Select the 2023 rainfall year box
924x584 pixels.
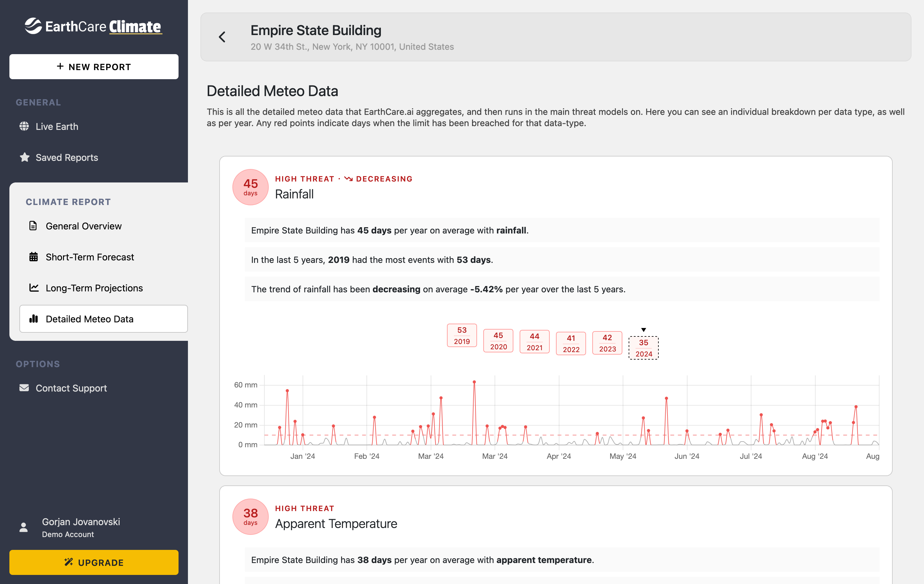607,342
